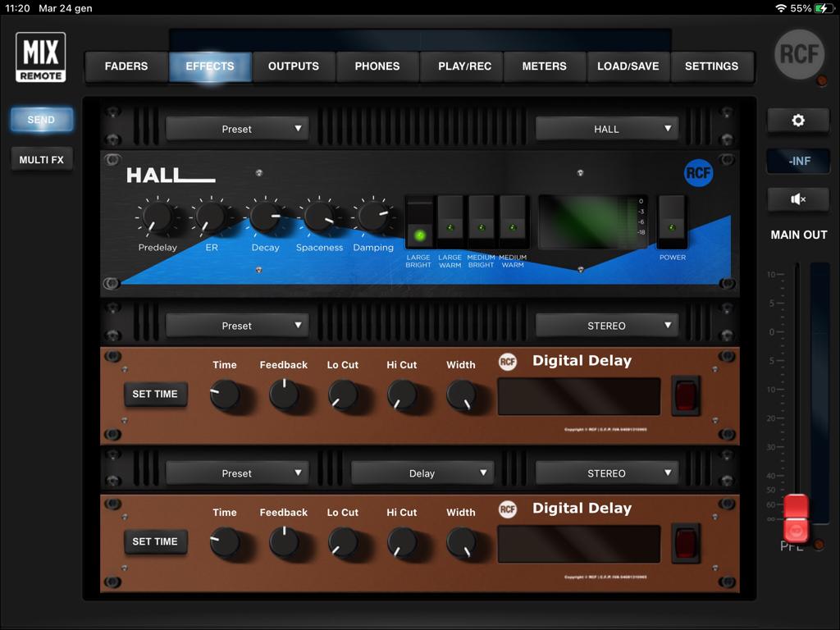Toggle the LARGE BRIGHT reverb switch

[419, 223]
